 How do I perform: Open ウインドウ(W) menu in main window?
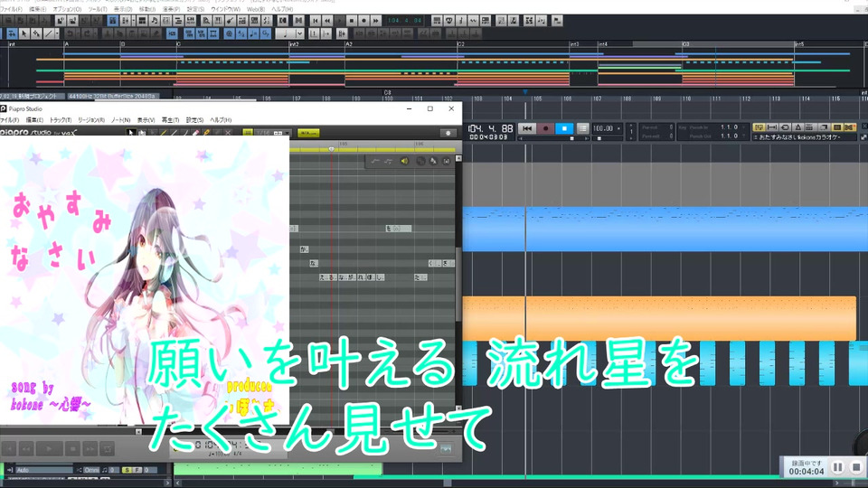[x=225, y=9]
